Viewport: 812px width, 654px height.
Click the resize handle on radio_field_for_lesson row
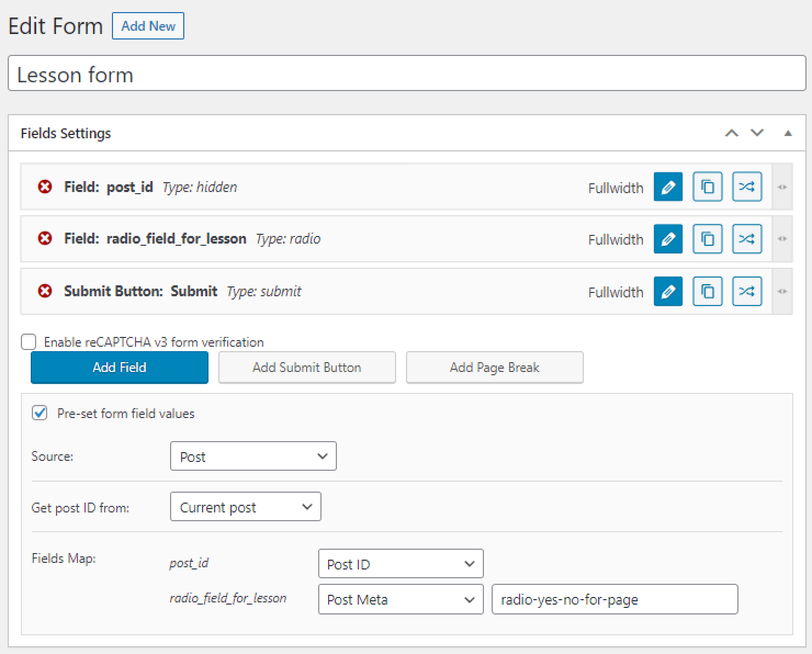pos(782,239)
